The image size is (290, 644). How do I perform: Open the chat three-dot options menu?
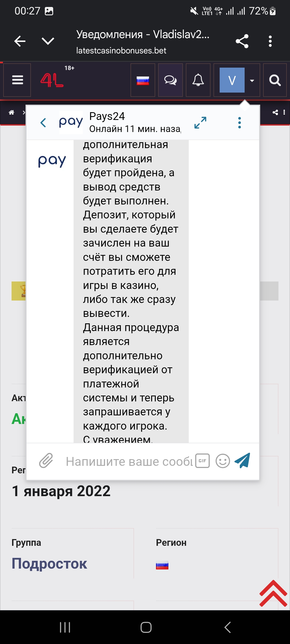coord(240,123)
